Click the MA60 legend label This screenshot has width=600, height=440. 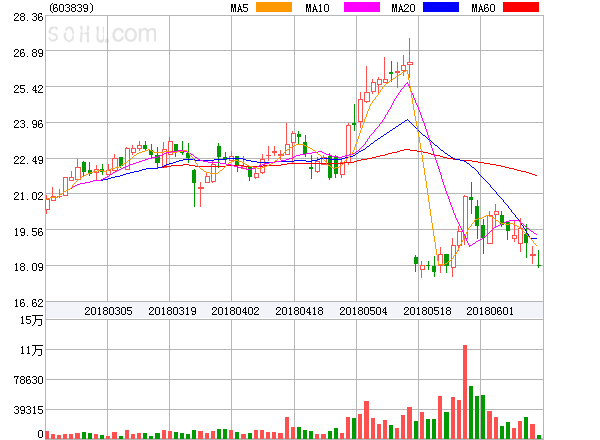483,8
